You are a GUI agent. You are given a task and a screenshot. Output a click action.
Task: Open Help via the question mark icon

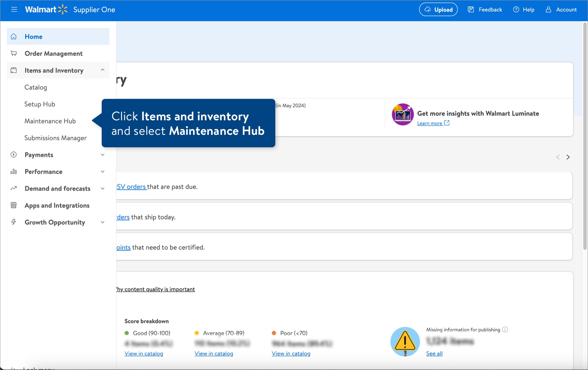tap(516, 9)
